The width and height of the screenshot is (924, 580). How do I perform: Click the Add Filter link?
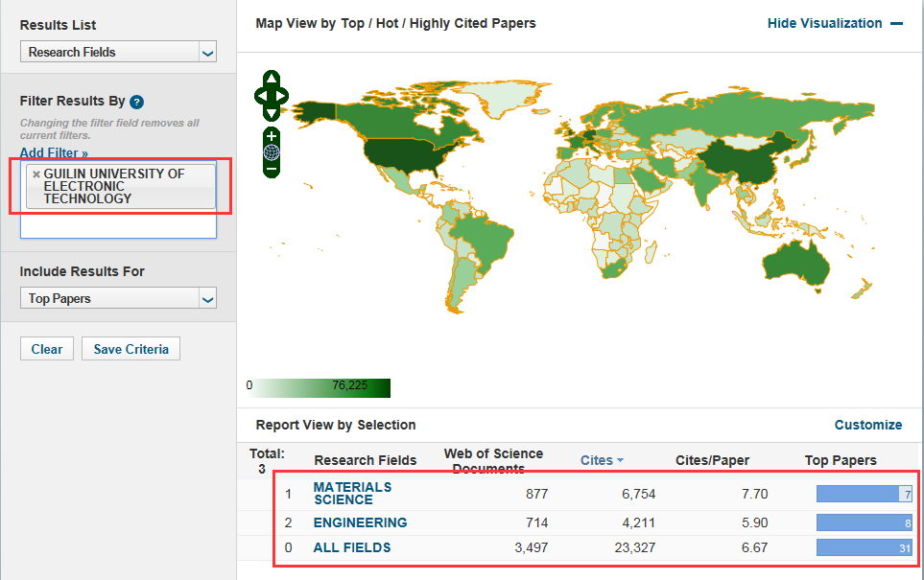tap(54, 152)
